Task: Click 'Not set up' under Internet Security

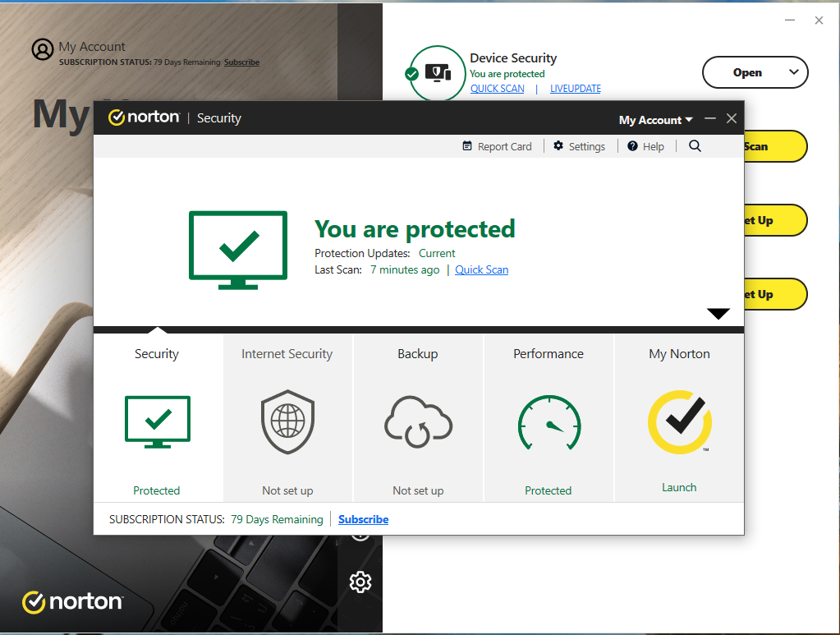Action: (287, 490)
